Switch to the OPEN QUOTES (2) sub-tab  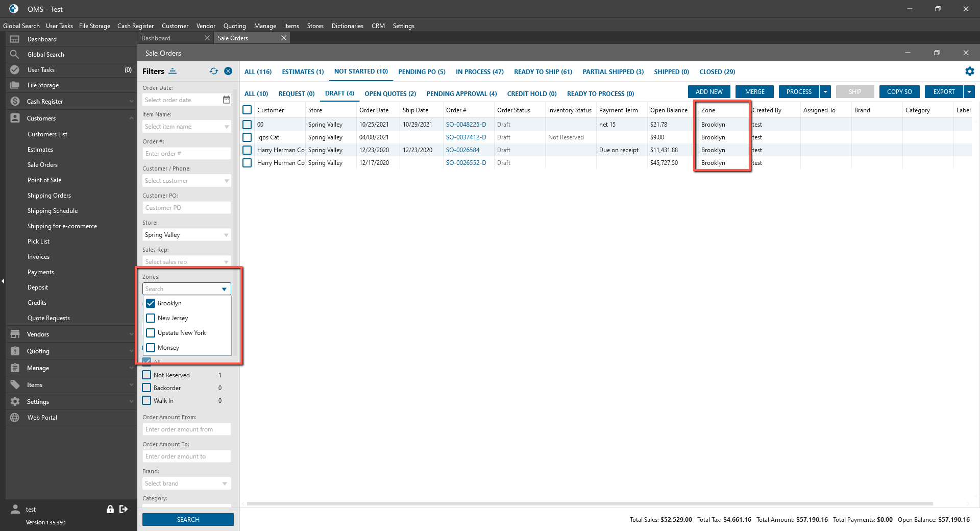[390, 94]
